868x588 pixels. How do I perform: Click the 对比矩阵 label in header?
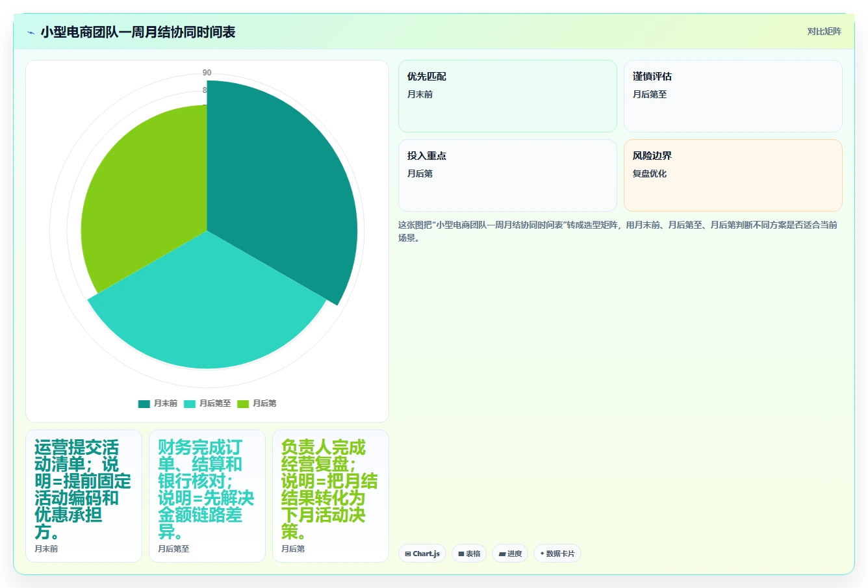tap(824, 31)
